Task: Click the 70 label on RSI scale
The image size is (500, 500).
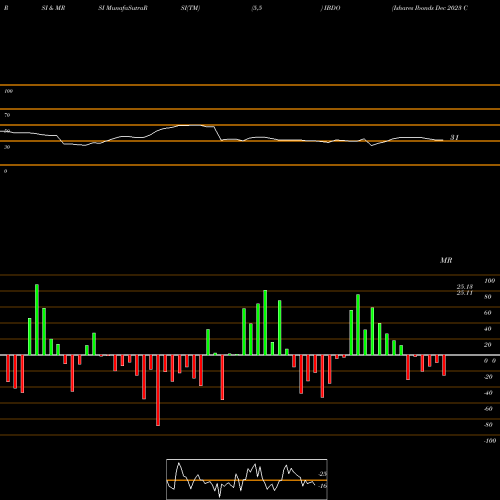Action: [x=7, y=115]
